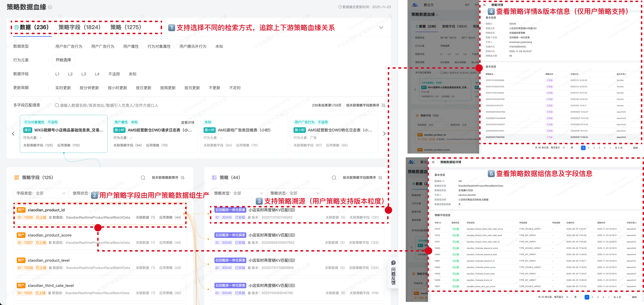Click multi-field search input box
The width and height of the screenshot is (644, 305).
pos(109,105)
